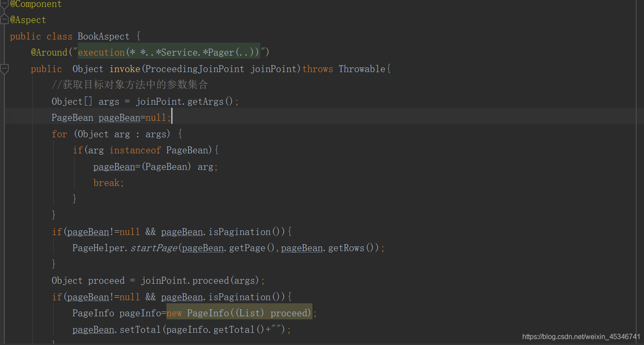Select the BookAspect class name
The height and width of the screenshot is (345, 644).
tap(103, 36)
